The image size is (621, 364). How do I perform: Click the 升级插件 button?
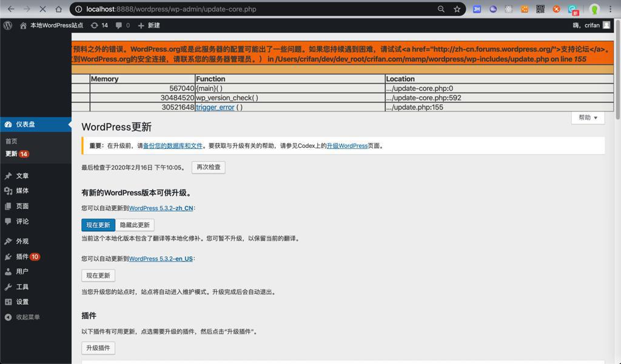tap(98, 348)
